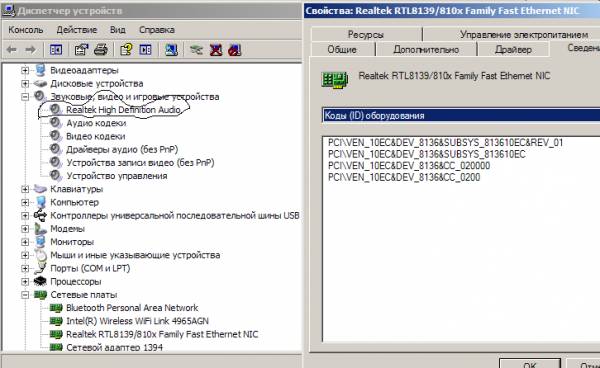600x368 pixels.
Task: Select the Устройство управления item
Action: 117,176
